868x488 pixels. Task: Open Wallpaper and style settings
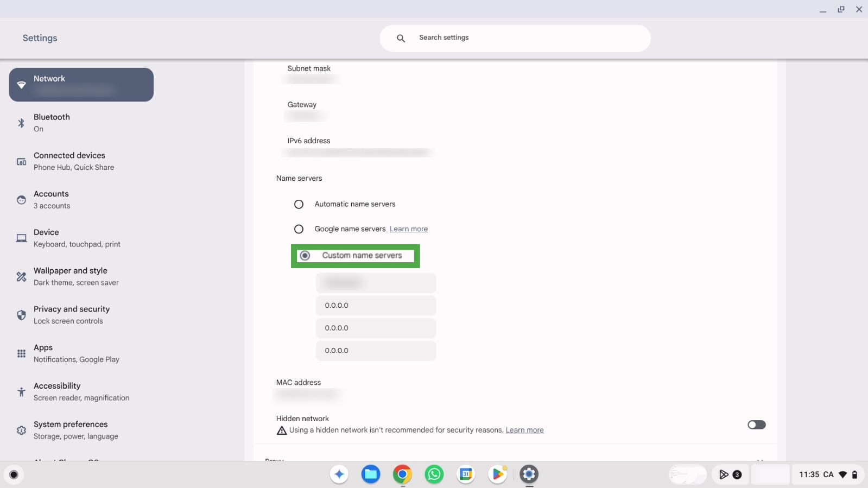(x=81, y=276)
